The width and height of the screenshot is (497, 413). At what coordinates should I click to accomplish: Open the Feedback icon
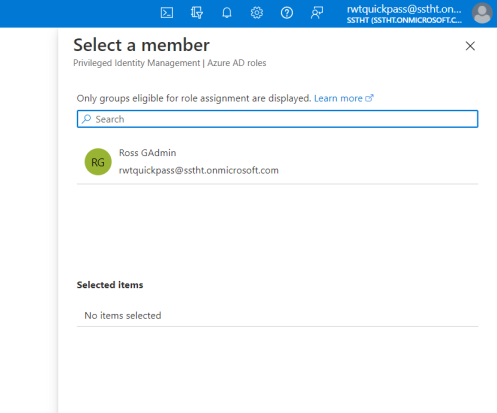pyautogui.click(x=317, y=13)
